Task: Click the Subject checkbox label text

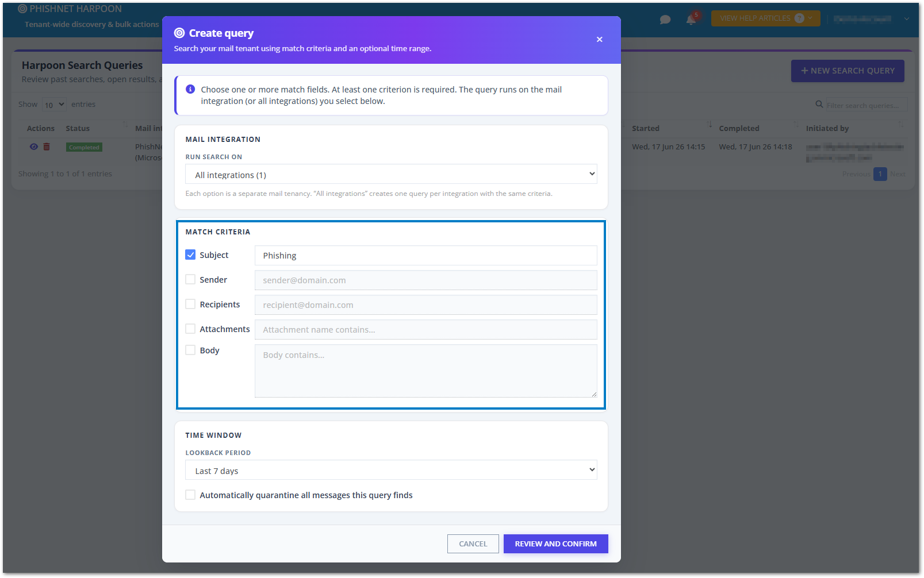Action: 214,255
